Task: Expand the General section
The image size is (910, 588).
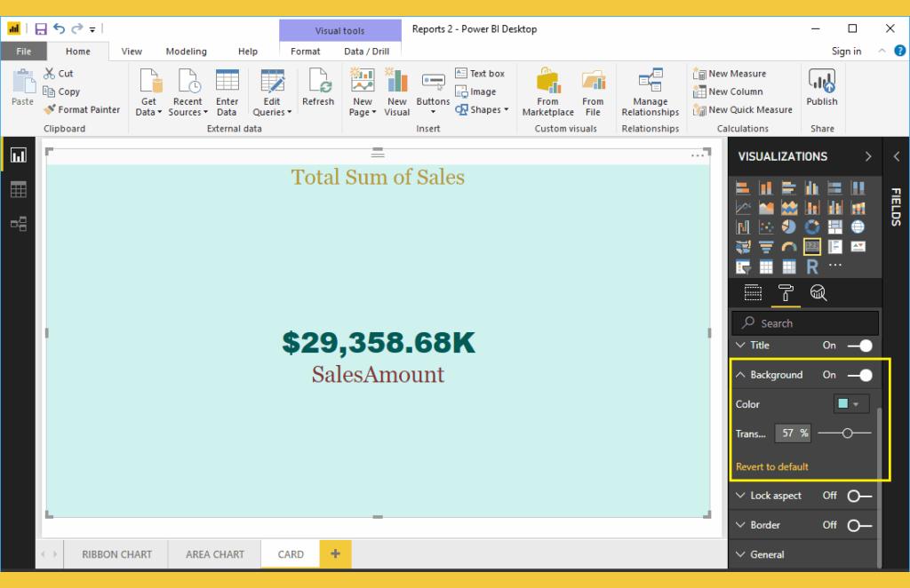Action: coord(740,554)
